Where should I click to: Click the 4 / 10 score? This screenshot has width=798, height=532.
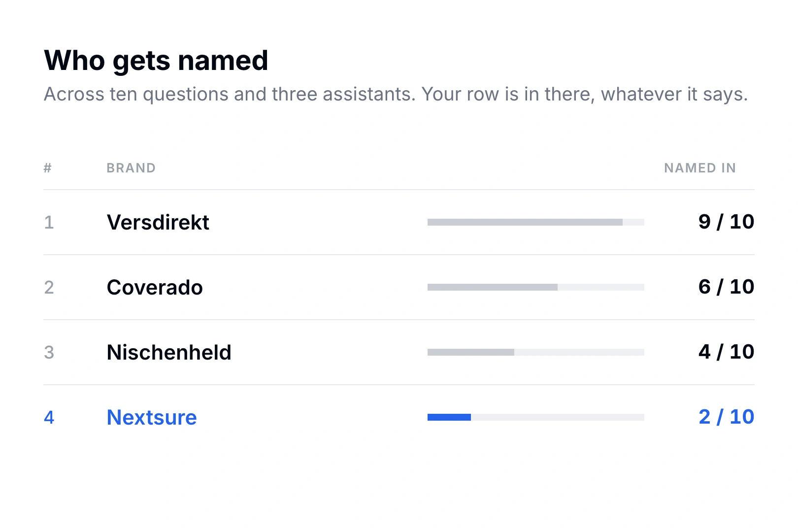[x=726, y=352]
